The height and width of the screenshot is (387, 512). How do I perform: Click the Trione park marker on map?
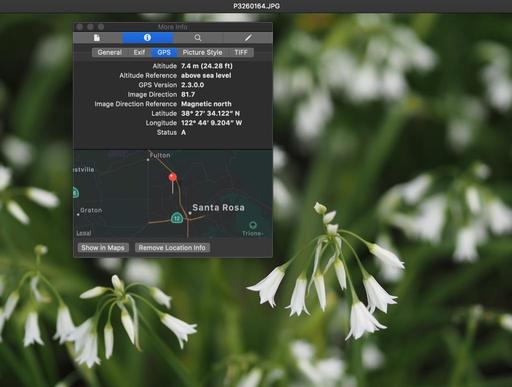(252, 225)
